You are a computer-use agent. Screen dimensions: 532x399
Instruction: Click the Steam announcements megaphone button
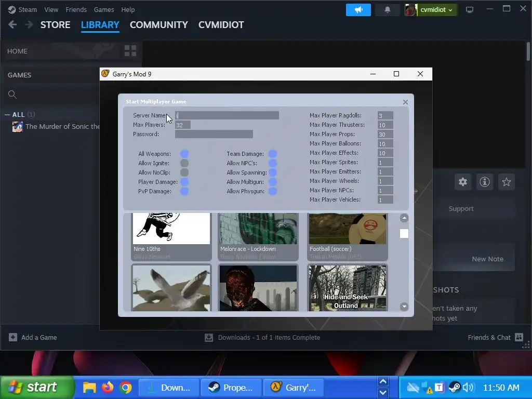pyautogui.click(x=358, y=10)
